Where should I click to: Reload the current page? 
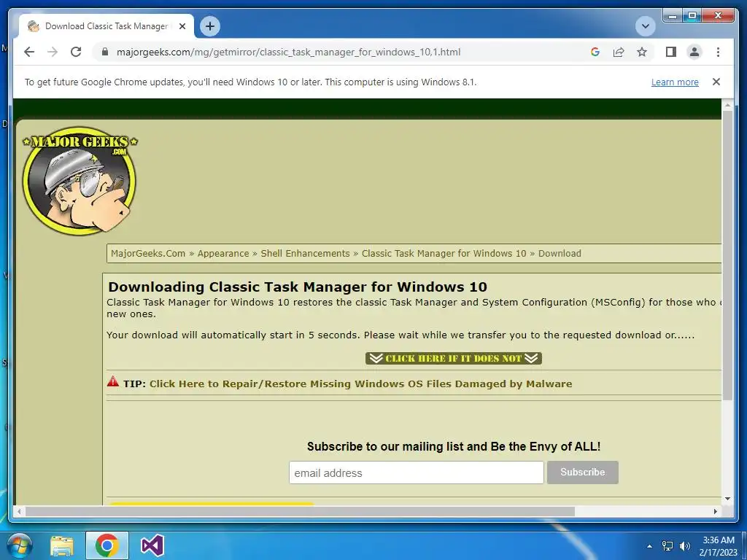(76, 52)
